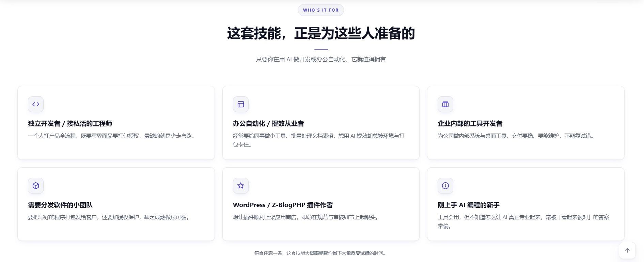Click the layout icon on the 办公自动化 card
644x262 pixels.
[241, 104]
